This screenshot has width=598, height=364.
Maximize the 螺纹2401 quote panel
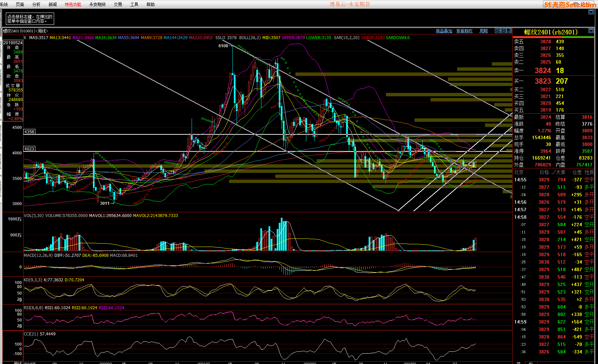click(x=591, y=31)
